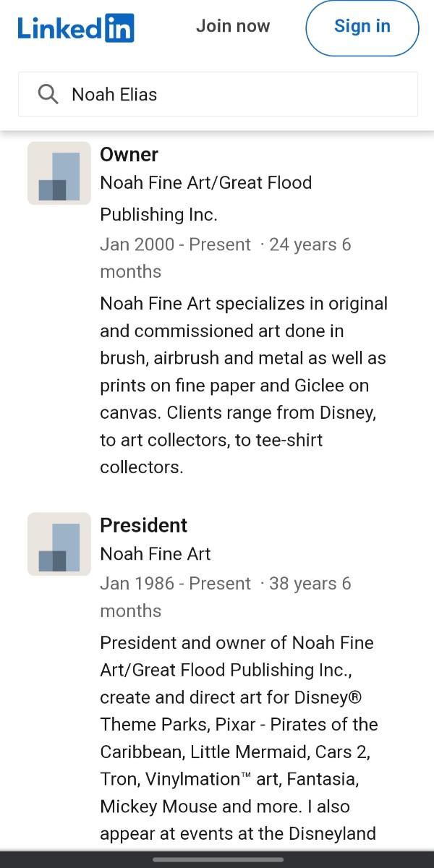Viewport: 434px width, 868px height.
Task: Tap the search magnifier icon
Action: pyautogui.click(x=48, y=94)
